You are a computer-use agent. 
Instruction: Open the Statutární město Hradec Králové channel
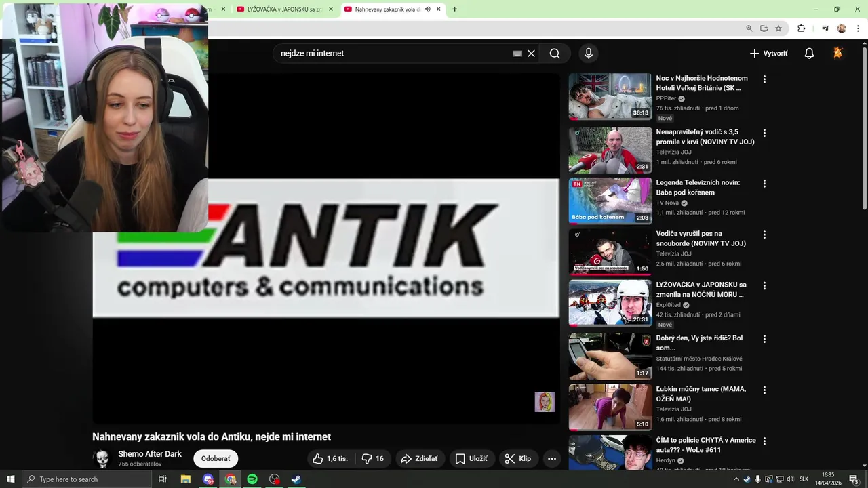tap(699, 359)
